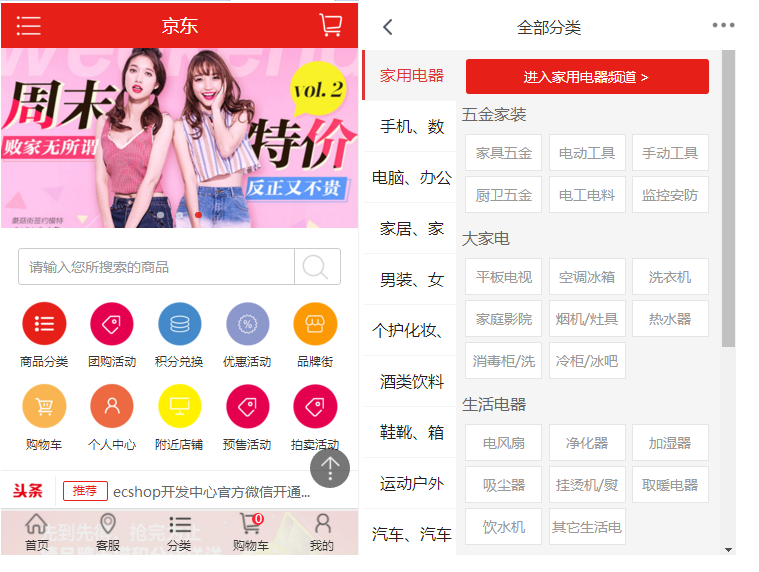This screenshot has height=572, width=759.
Task: Open 拍卖活动 tag icon
Action: tap(315, 406)
